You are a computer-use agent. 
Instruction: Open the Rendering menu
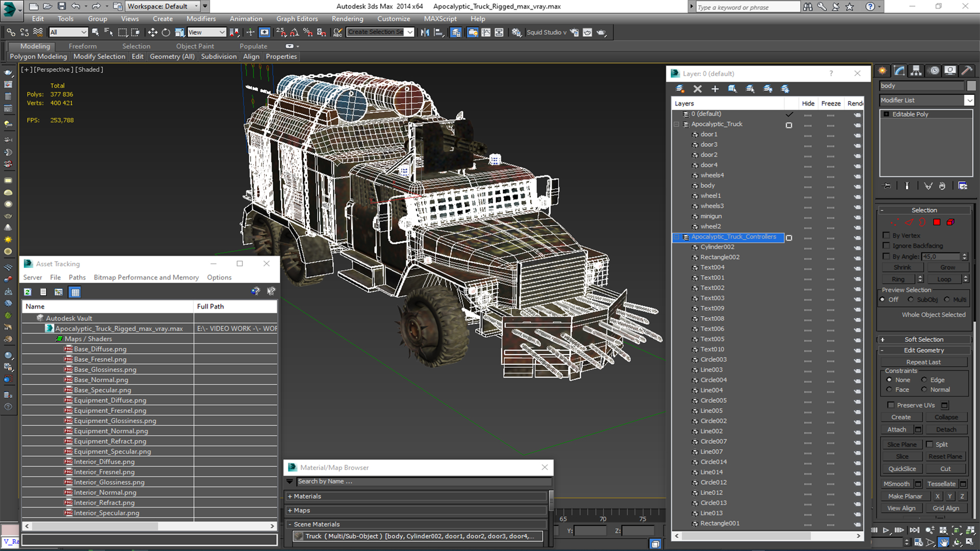point(347,18)
